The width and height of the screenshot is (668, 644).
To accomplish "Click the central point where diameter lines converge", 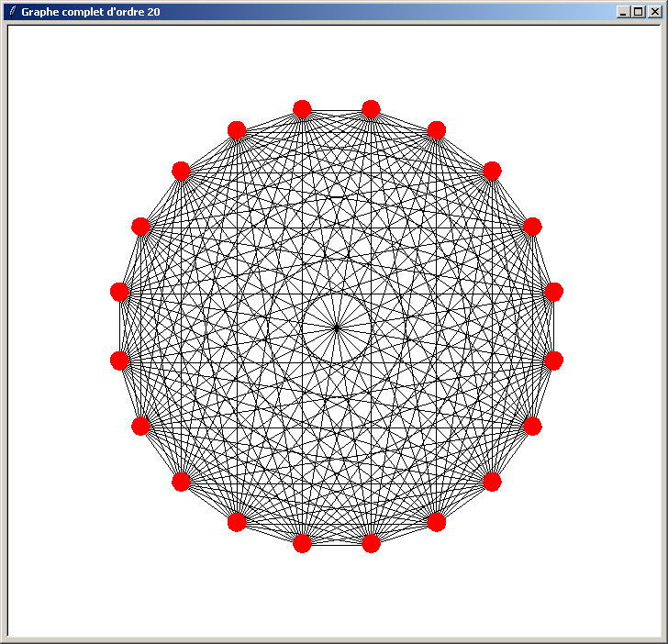I will [x=337, y=327].
